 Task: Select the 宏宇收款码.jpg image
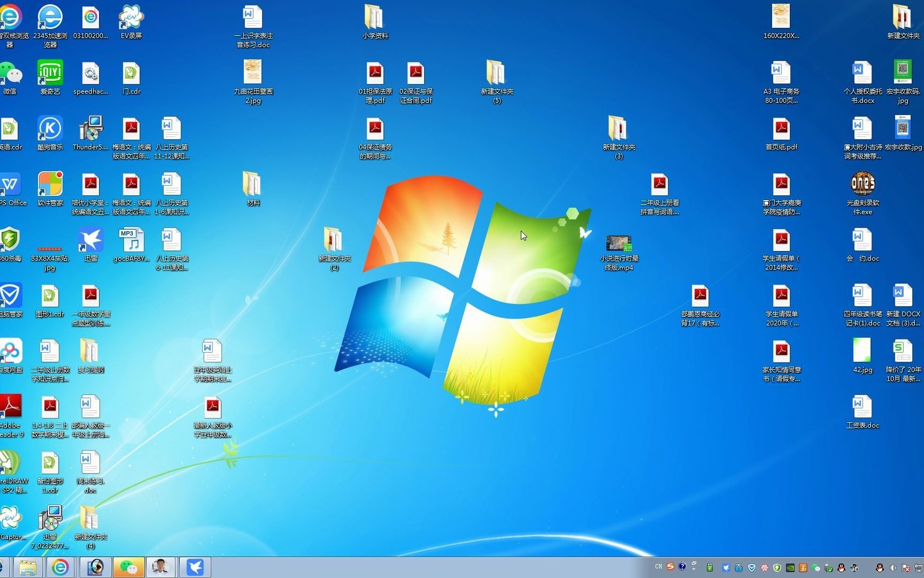903,82
